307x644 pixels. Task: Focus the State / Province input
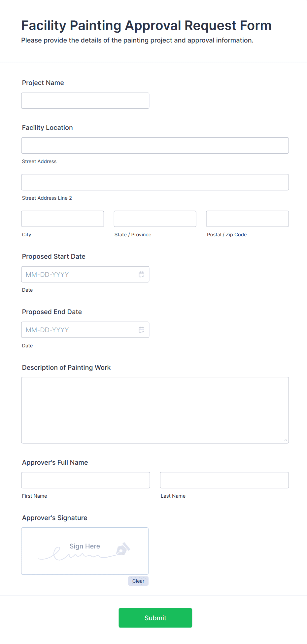(155, 219)
